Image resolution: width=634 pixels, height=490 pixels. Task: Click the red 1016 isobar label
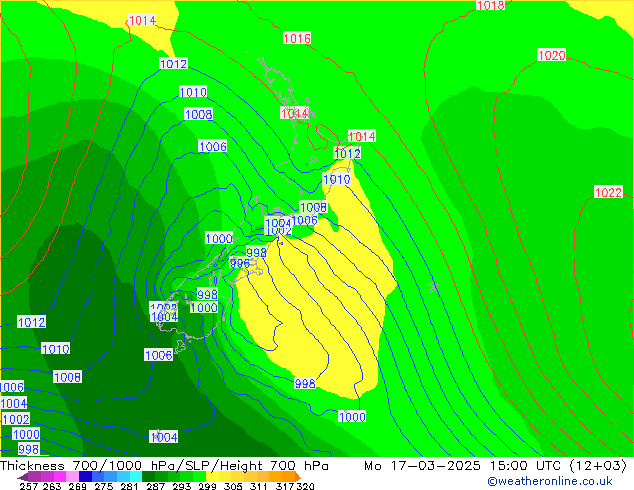coord(297,38)
